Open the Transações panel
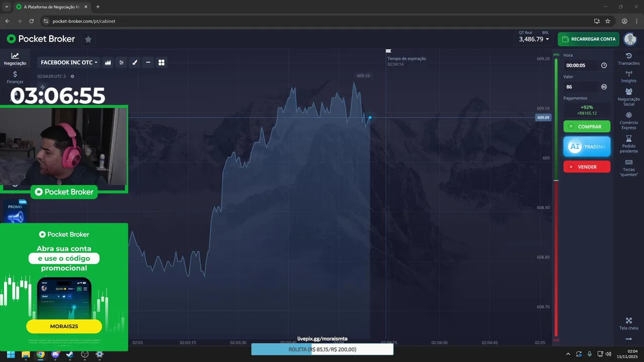The width and height of the screenshot is (644, 362). click(x=629, y=59)
